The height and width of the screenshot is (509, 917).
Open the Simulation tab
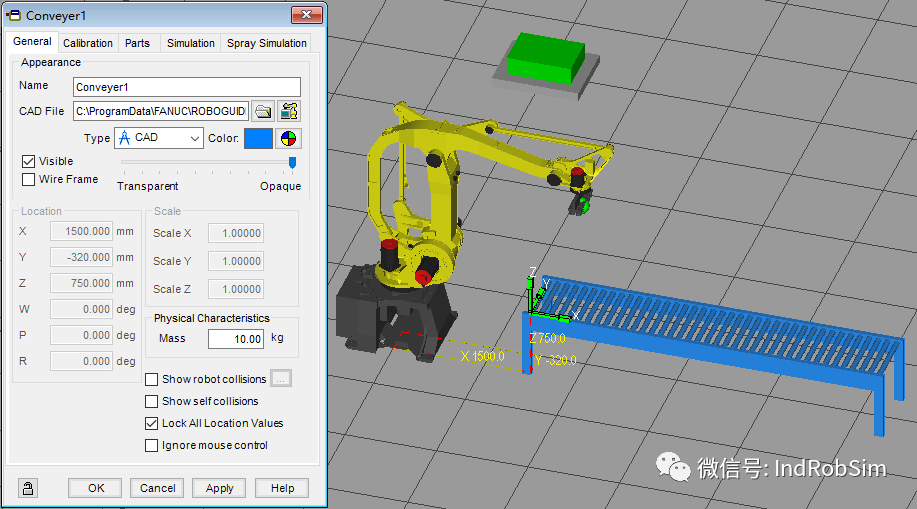click(191, 43)
